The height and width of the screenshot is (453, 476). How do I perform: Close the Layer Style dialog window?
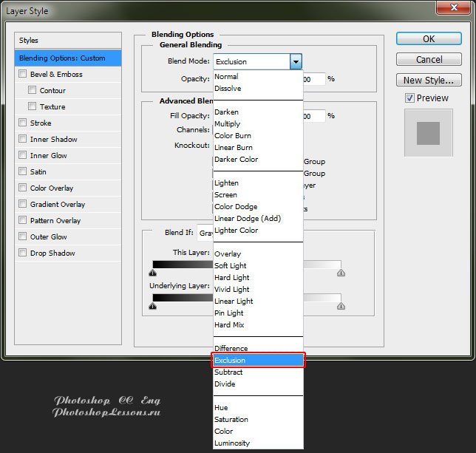(455, 9)
